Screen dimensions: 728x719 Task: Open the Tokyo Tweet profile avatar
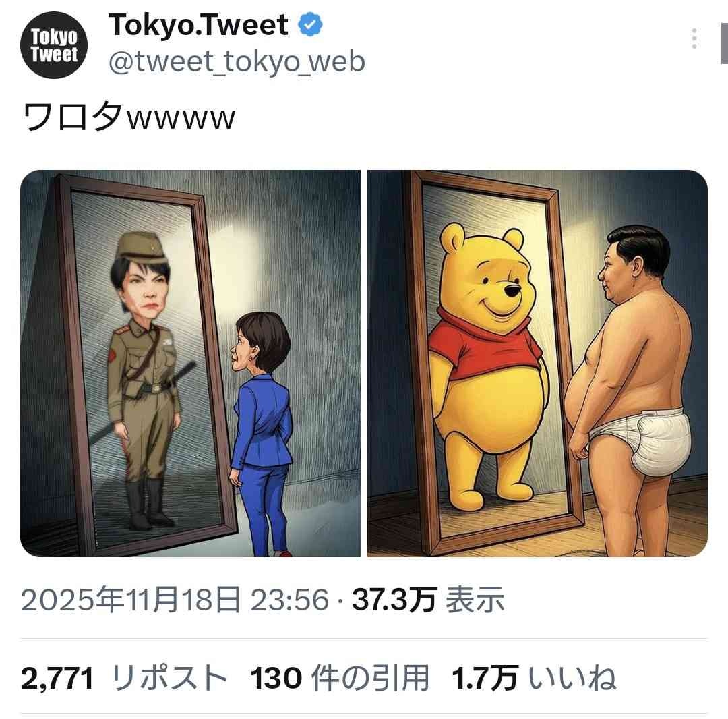(x=54, y=45)
